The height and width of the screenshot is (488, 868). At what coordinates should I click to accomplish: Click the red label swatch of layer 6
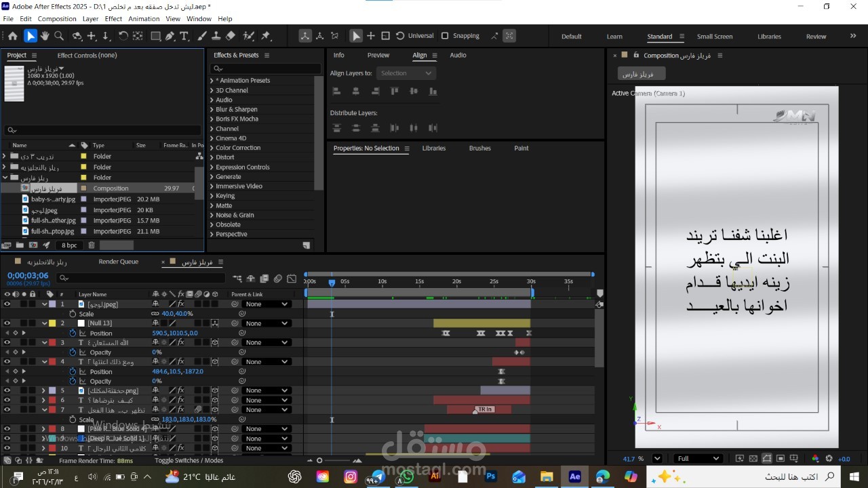pos(52,400)
